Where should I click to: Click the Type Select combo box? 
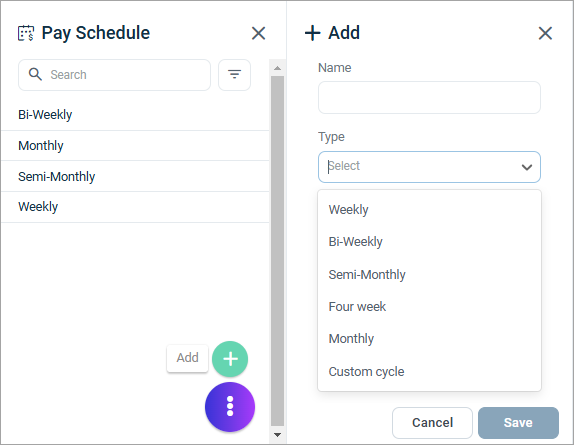pyautogui.click(x=429, y=167)
